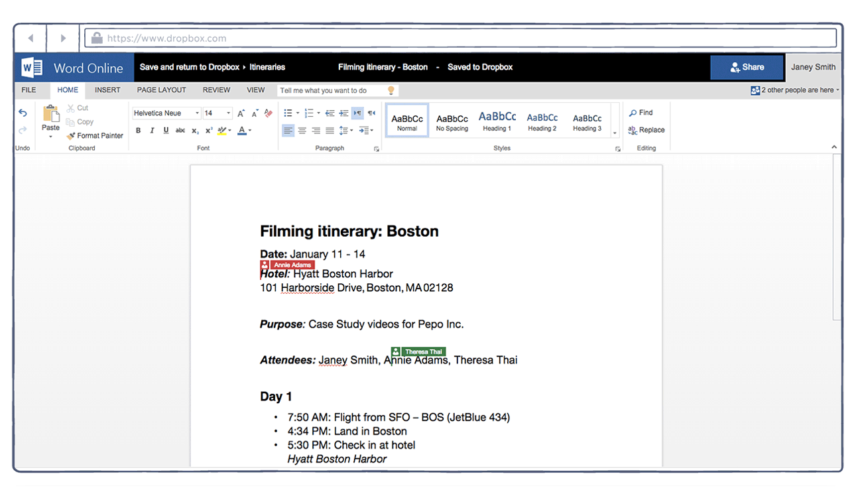
Task: Click Save and return to Dropbox
Action: 189,67
